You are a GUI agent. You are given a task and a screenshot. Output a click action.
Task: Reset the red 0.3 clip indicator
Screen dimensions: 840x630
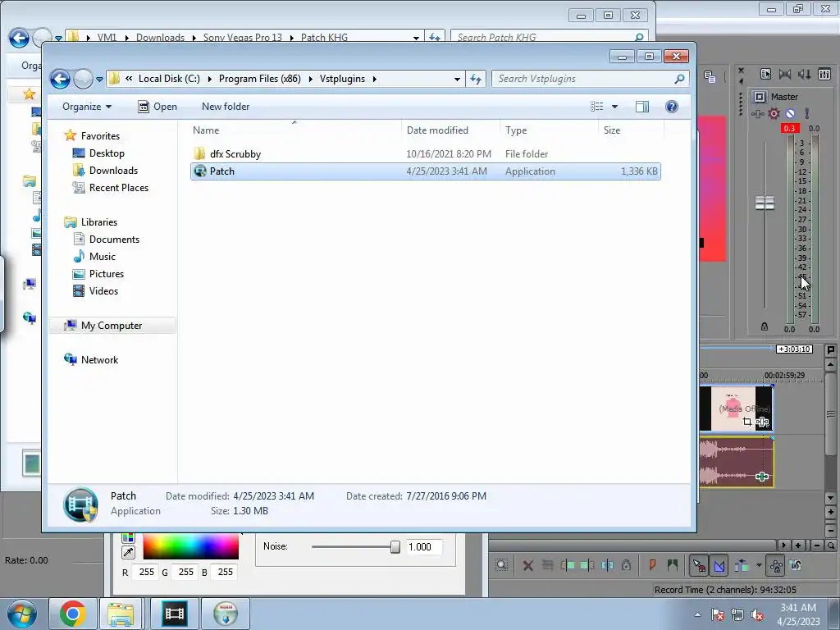[790, 129]
